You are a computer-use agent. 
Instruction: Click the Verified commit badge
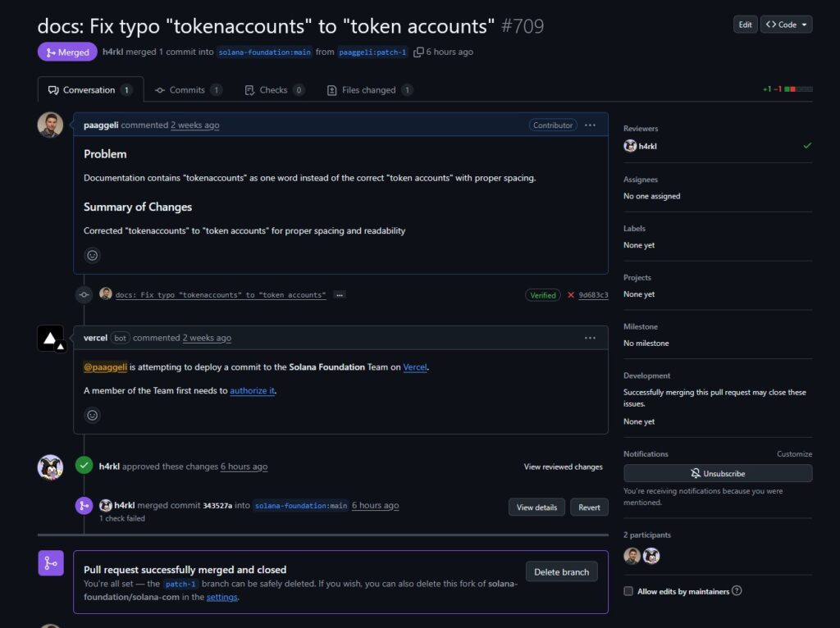(x=542, y=295)
